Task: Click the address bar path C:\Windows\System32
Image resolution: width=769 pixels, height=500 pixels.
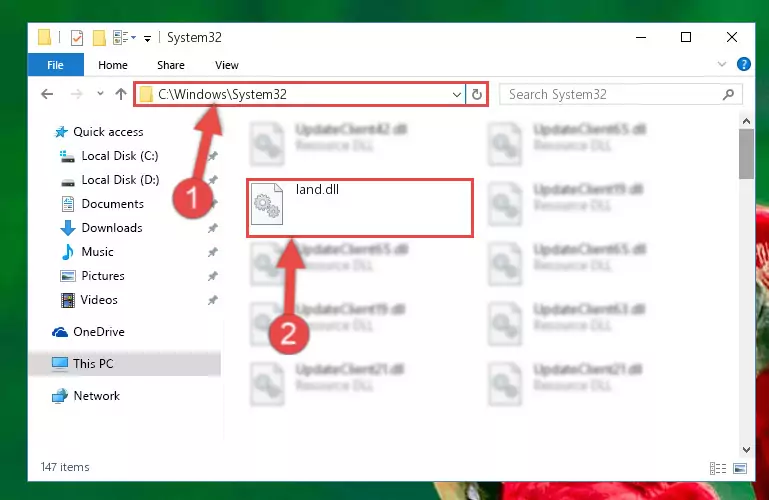Action: (x=222, y=94)
